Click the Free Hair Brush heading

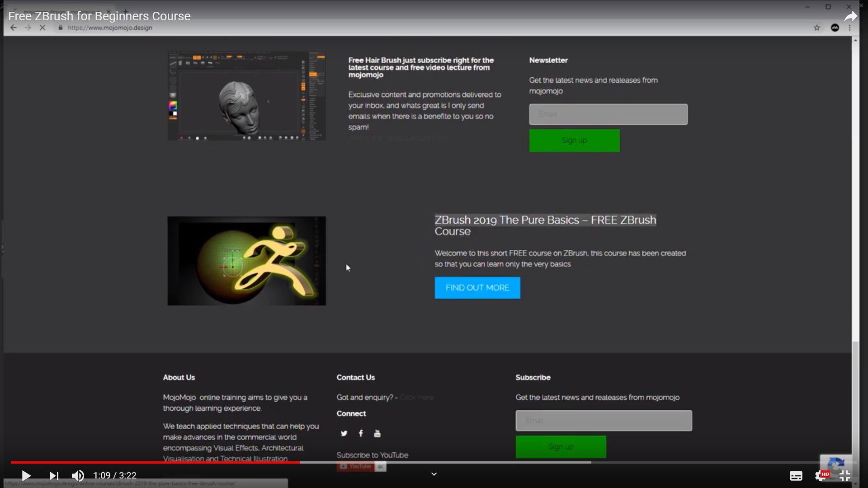421,67
